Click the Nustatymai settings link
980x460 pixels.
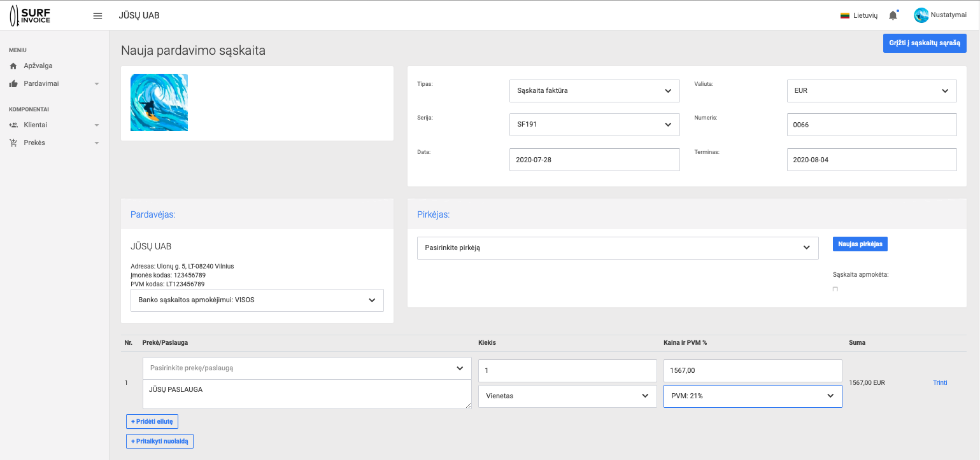point(949,15)
